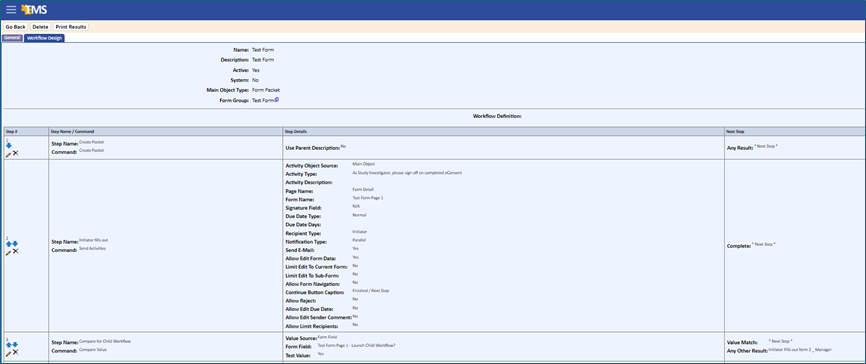Open the Form Group link icon
Image resolution: width=866 pixels, height=364 pixels.
[277, 99]
